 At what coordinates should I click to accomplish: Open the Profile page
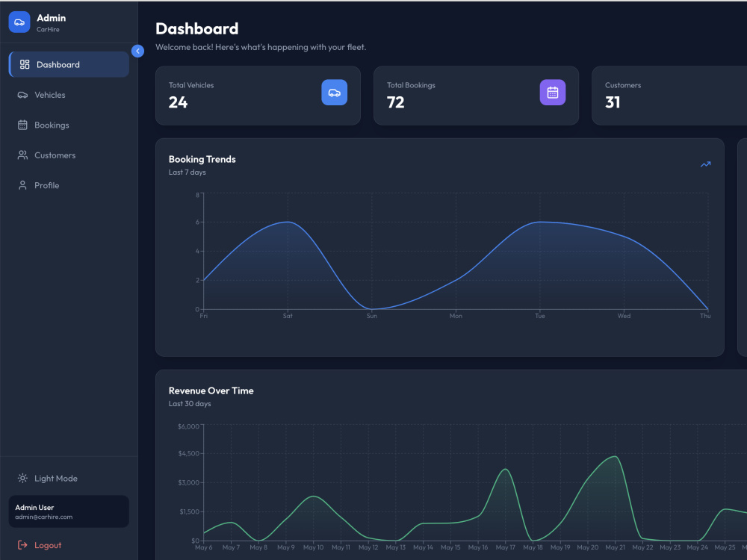pyautogui.click(x=69, y=185)
